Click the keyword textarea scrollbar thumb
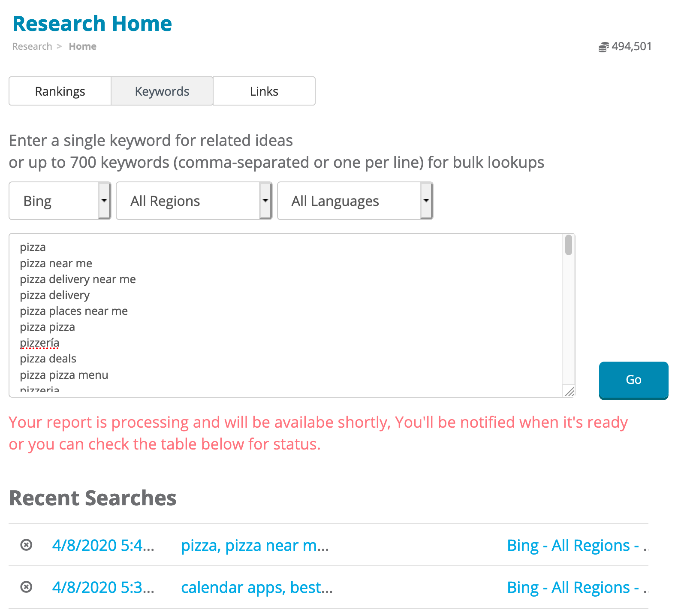This screenshot has width=675, height=616. coord(569,245)
